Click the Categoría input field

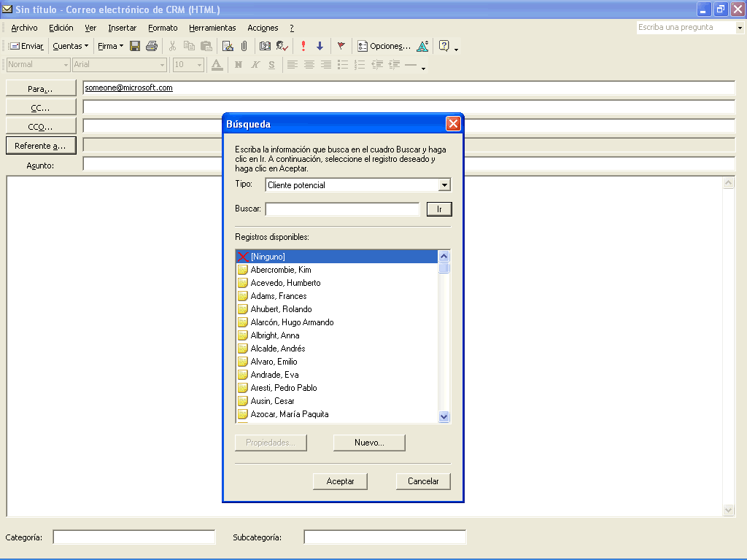click(134, 537)
